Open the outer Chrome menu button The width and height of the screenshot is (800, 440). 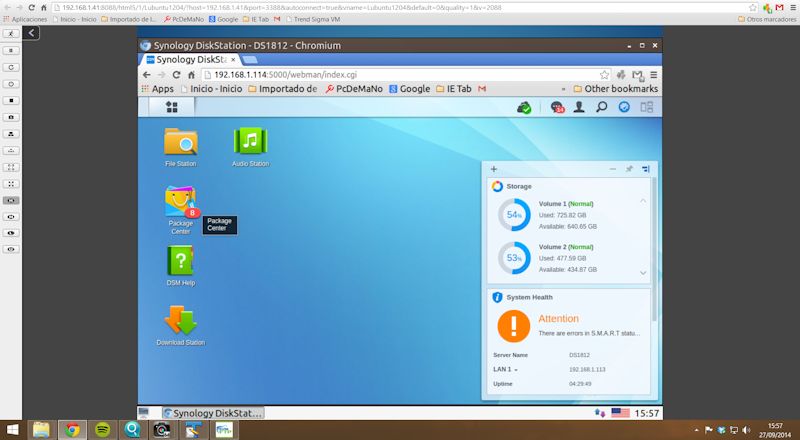point(793,8)
